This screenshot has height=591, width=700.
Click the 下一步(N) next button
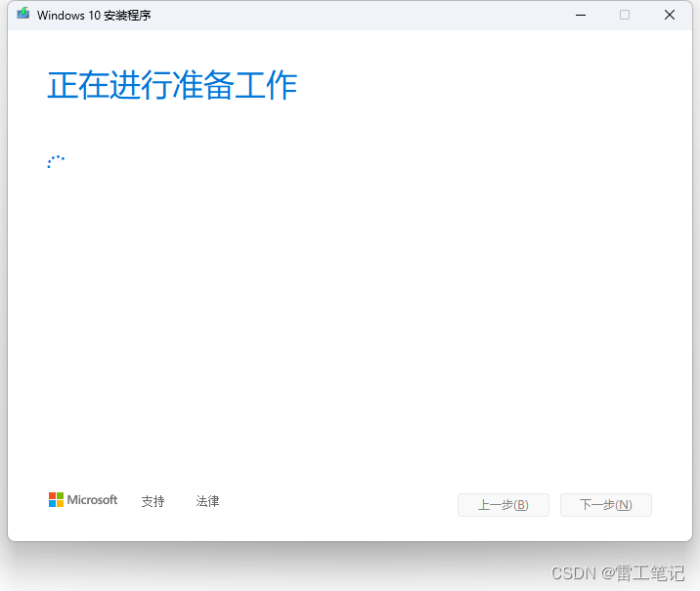pyautogui.click(x=606, y=505)
